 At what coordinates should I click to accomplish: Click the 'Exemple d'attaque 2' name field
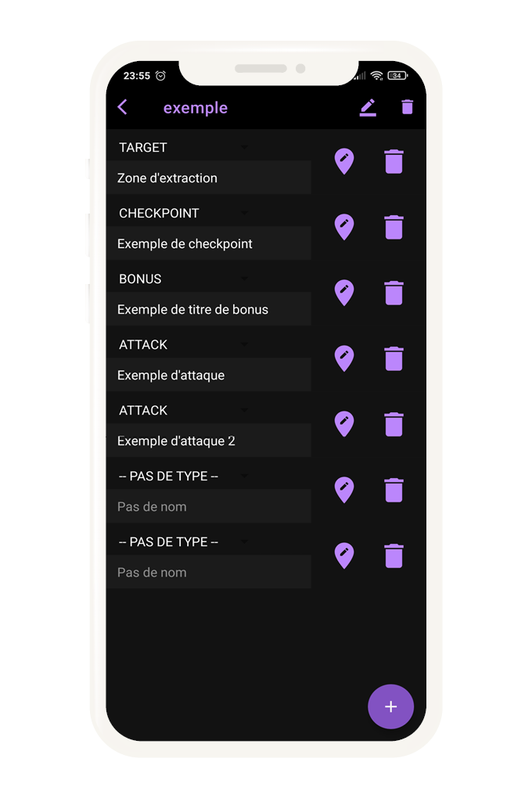[209, 441]
